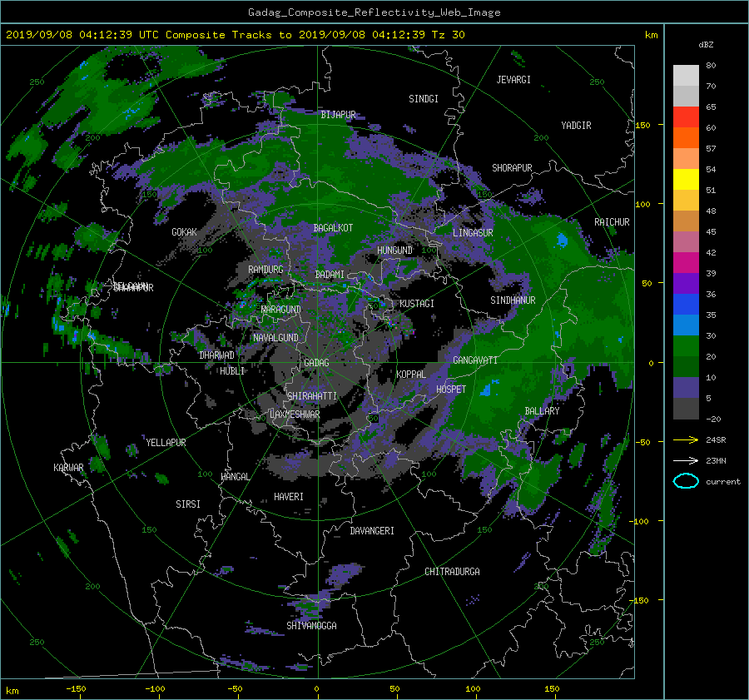Click the GADAG label at radar center
749x700 pixels.
pos(316,363)
